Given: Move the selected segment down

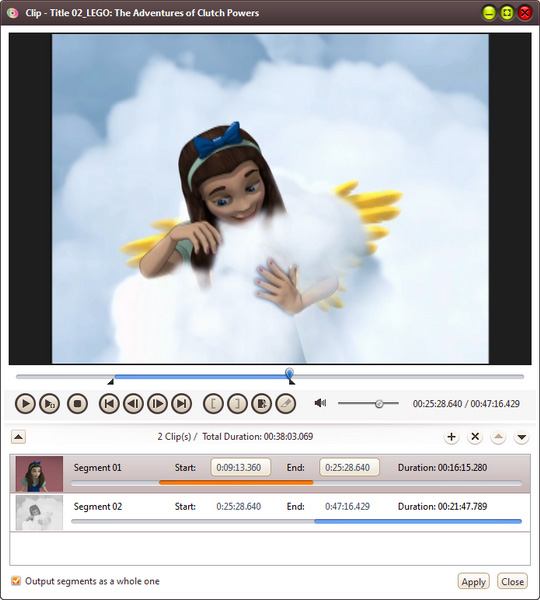Looking at the screenshot, I should (x=522, y=437).
